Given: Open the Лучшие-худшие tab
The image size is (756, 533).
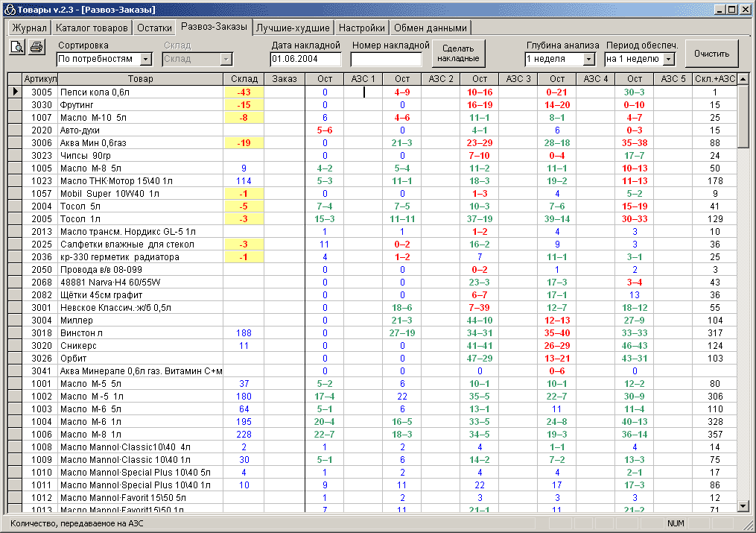Looking at the screenshot, I should pos(293,28).
